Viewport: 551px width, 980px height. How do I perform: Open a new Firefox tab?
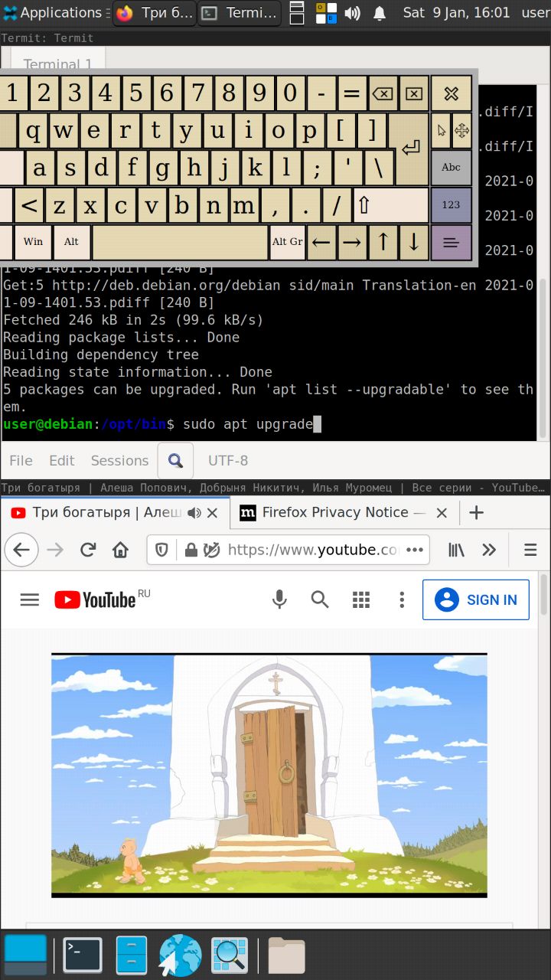tap(476, 512)
